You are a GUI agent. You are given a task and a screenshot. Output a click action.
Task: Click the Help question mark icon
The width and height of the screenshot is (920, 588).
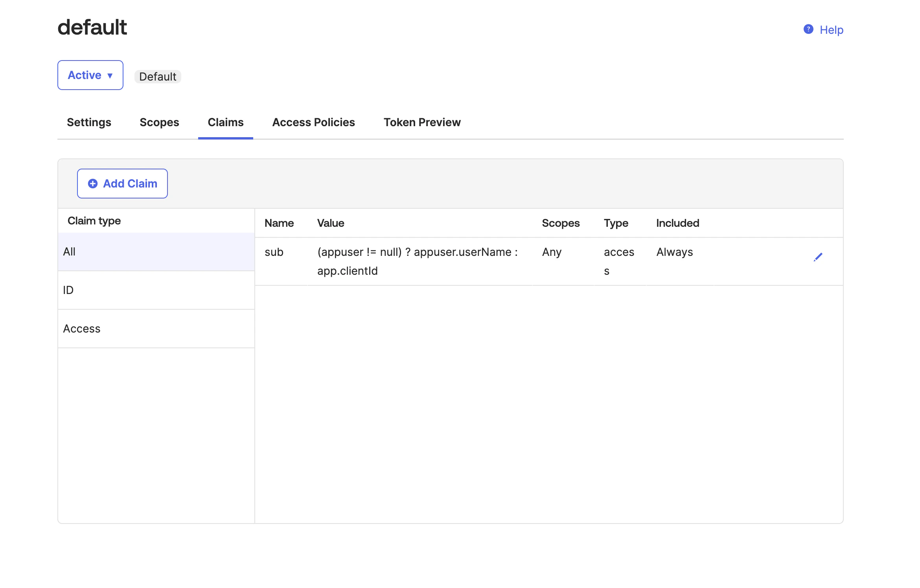click(808, 29)
